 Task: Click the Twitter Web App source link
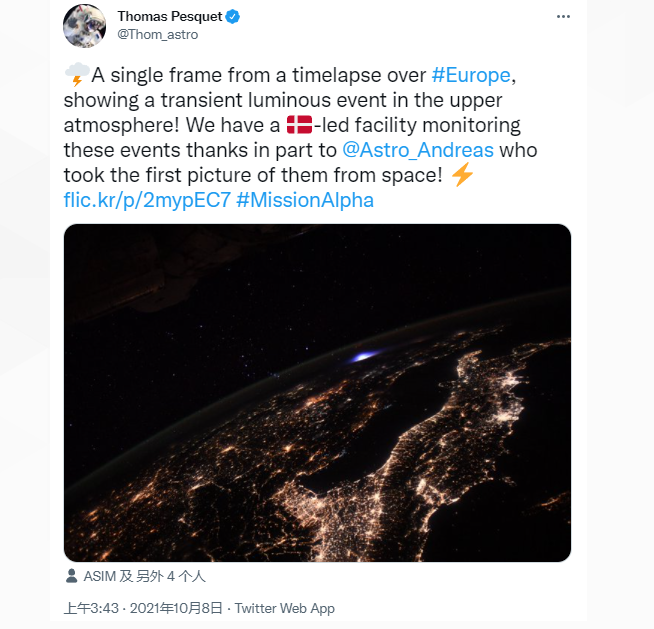(285, 608)
